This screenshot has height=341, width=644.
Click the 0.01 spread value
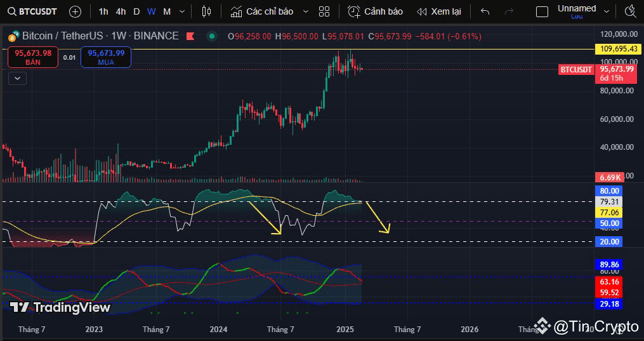69,58
